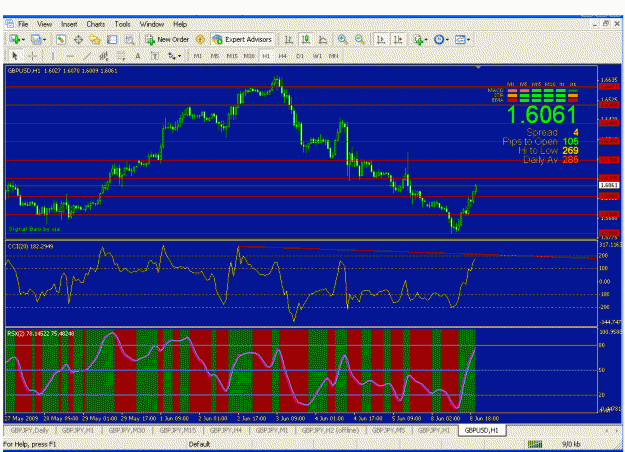Select the H1 timeframe button
625x452 pixels.
point(266,56)
